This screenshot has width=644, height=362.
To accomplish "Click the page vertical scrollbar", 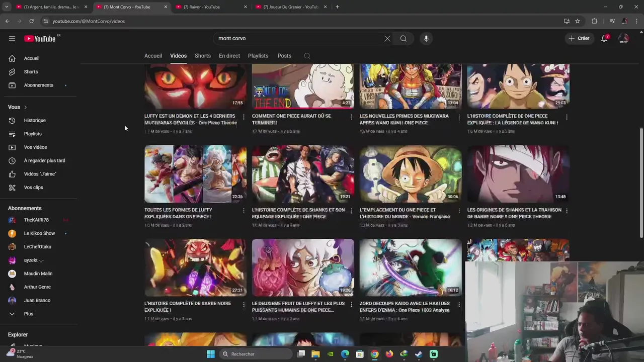I will (x=641, y=184).
